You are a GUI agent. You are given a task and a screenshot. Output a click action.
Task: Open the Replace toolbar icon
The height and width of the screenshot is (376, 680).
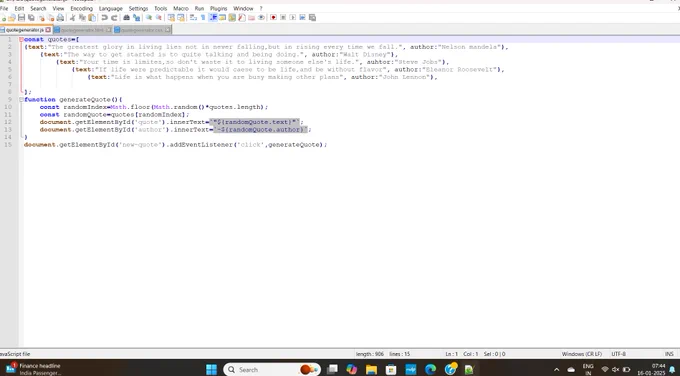[x=136, y=17]
